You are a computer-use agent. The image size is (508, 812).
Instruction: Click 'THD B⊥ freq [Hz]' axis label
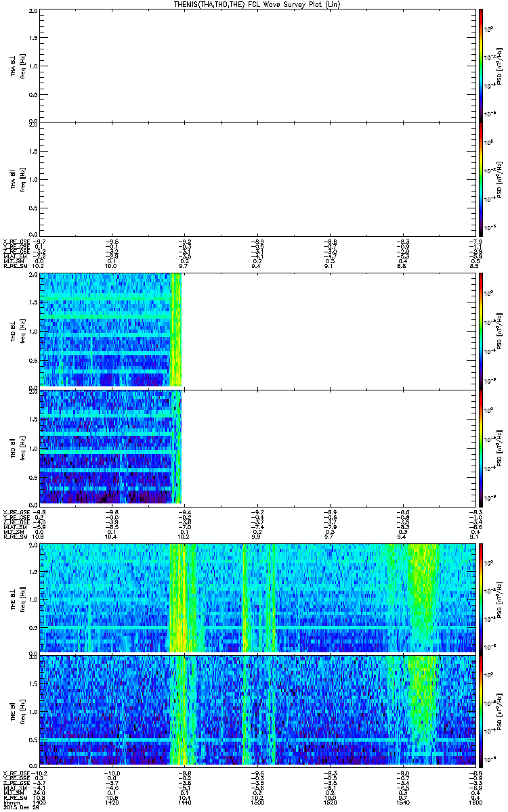[x=17, y=330]
